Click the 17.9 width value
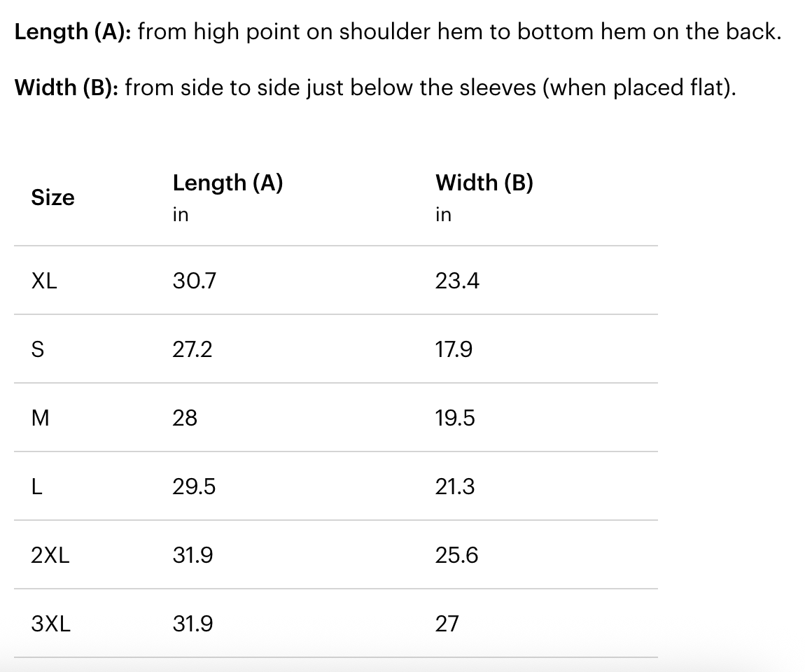The height and width of the screenshot is (672, 805). 454,350
